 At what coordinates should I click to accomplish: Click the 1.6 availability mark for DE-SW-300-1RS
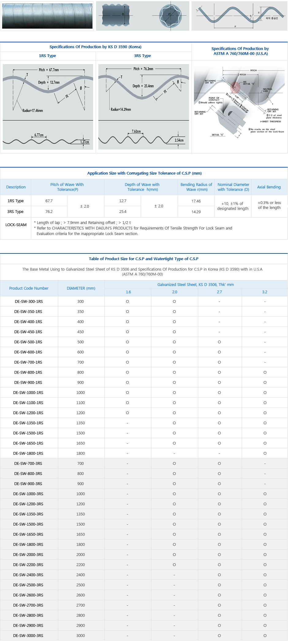coord(127,302)
